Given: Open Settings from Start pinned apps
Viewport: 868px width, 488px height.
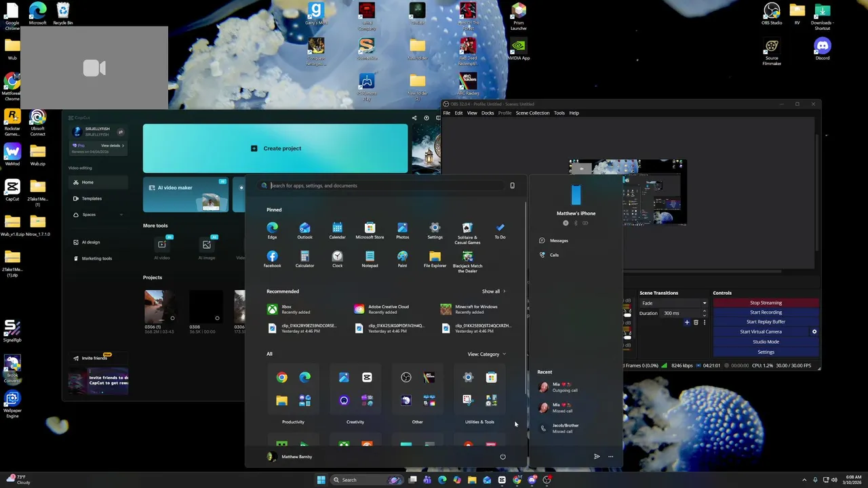Looking at the screenshot, I should 435,230.
